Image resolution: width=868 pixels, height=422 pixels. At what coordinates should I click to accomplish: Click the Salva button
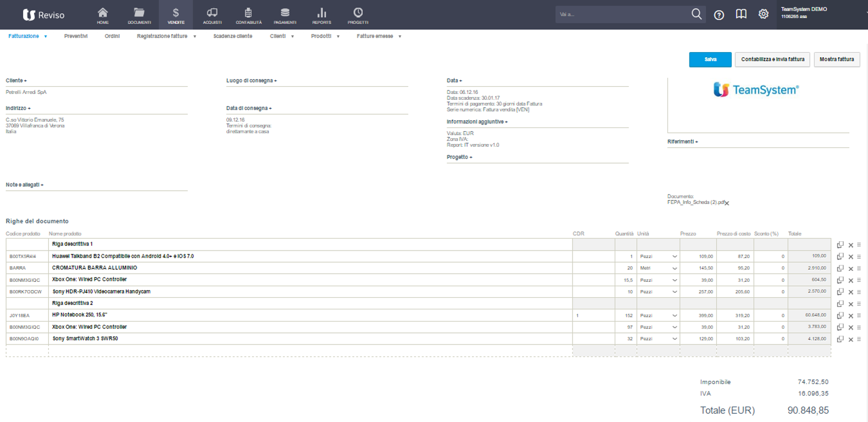(710, 59)
